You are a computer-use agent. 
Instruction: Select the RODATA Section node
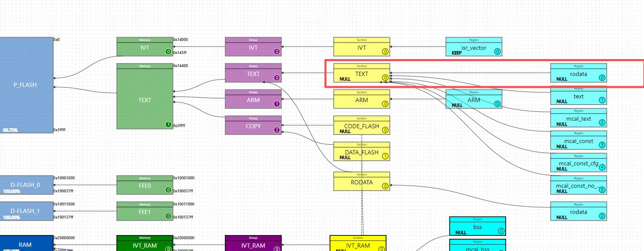tap(362, 181)
